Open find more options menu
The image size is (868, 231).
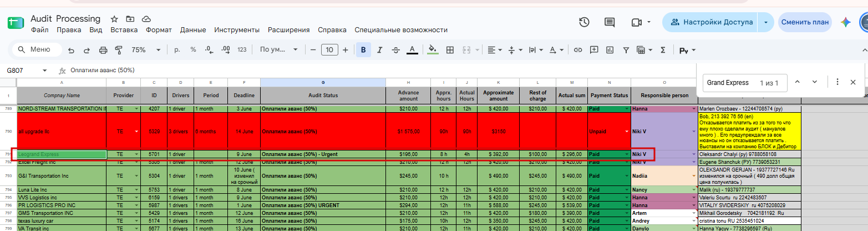pos(837,82)
